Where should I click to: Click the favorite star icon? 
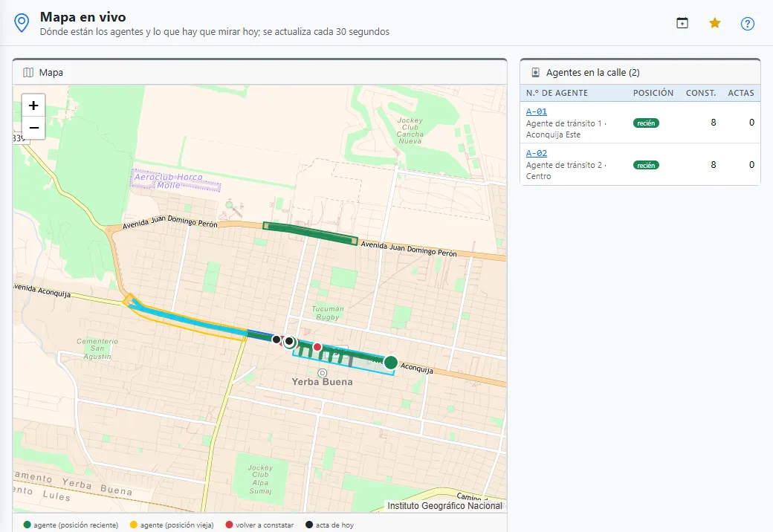click(x=715, y=23)
